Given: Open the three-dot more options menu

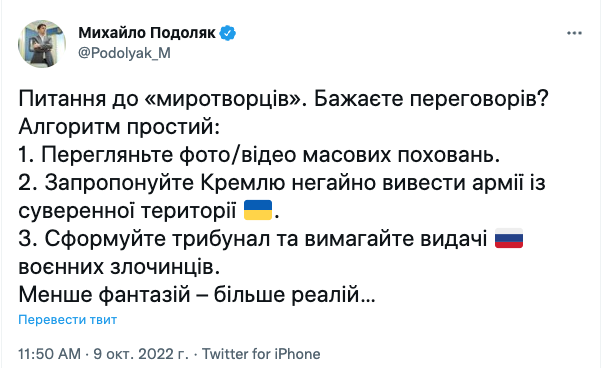Looking at the screenshot, I should (x=574, y=34).
